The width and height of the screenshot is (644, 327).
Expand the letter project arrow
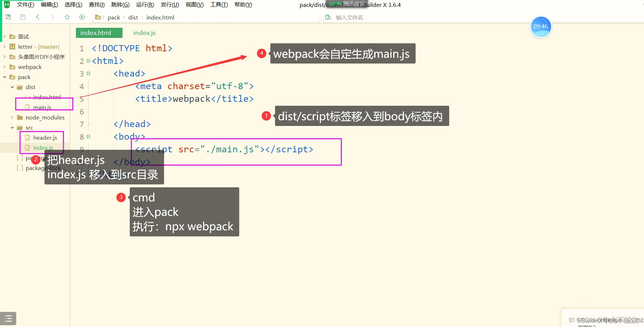click(x=4, y=47)
